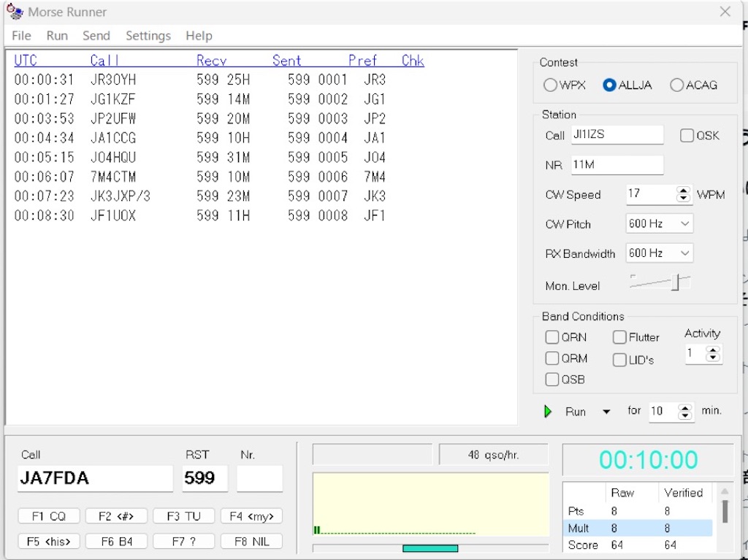Click the Morse Runner app icon in title bar
748x560 pixels.
point(15,12)
